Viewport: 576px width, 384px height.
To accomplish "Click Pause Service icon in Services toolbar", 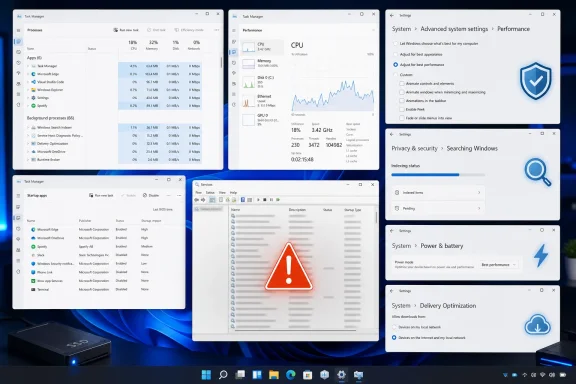I will pos(271,200).
